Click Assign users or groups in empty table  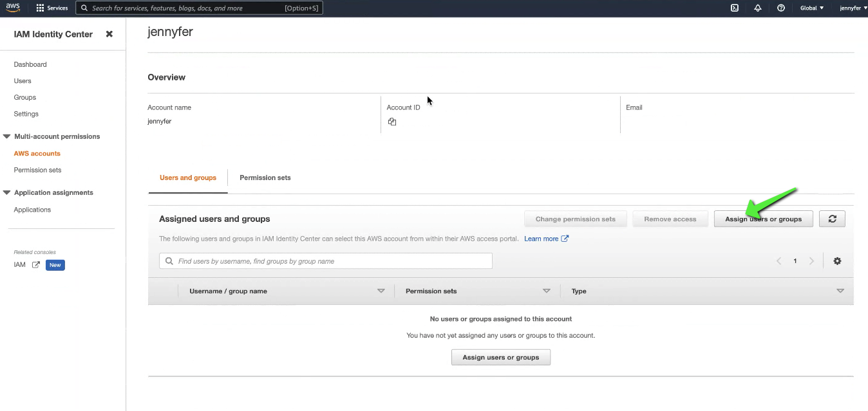(x=501, y=357)
